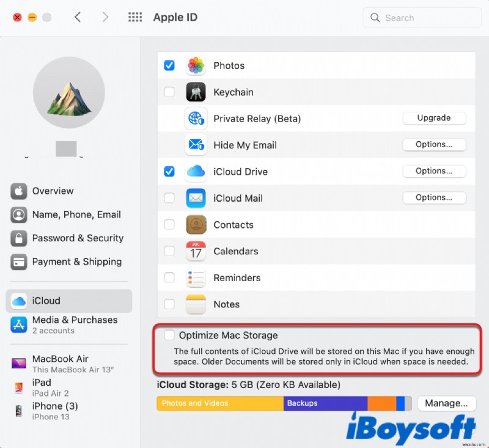Show all preference panes via grid icon
Viewport: 489px width, 448px height.
134,17
